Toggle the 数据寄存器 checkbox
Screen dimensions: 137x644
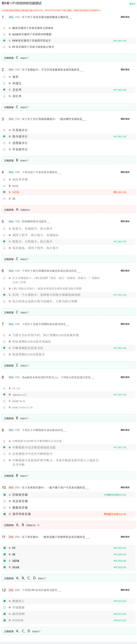point(5,507)
